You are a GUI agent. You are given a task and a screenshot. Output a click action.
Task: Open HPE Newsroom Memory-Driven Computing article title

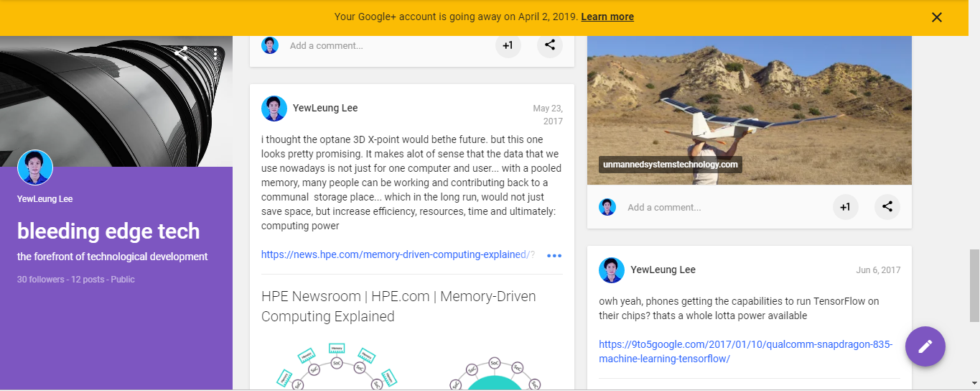pos(398,306)
